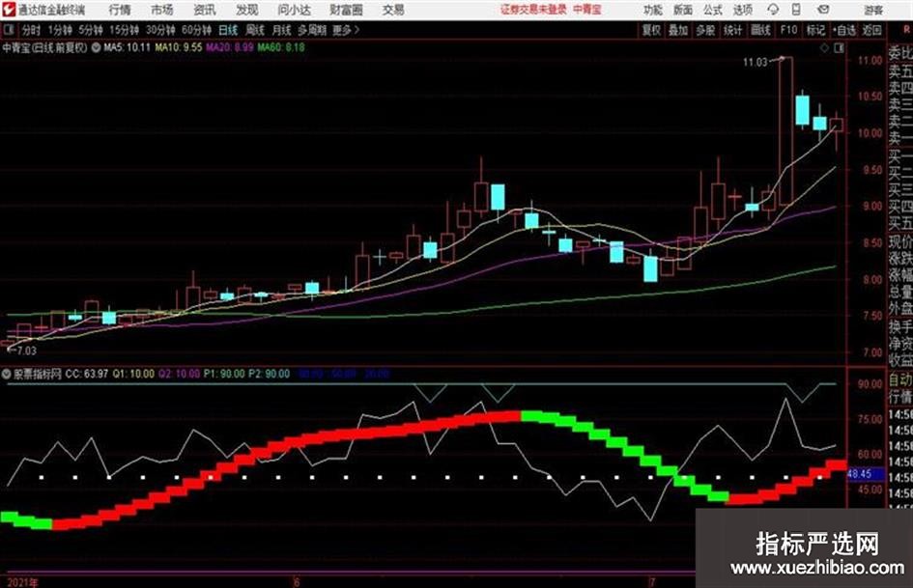Click the 返回 back button
The height and width of the screenshot is (588, 913).
click(871, 30)
